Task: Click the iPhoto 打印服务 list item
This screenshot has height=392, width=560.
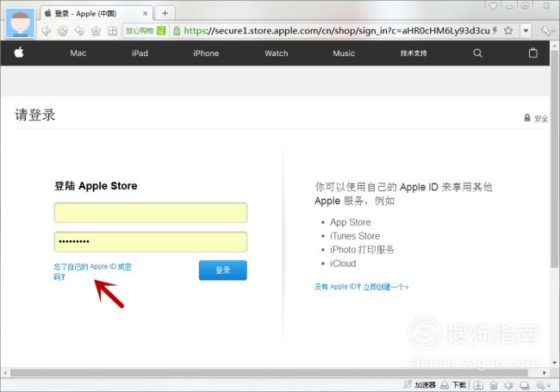Action: tap(362, 250)
